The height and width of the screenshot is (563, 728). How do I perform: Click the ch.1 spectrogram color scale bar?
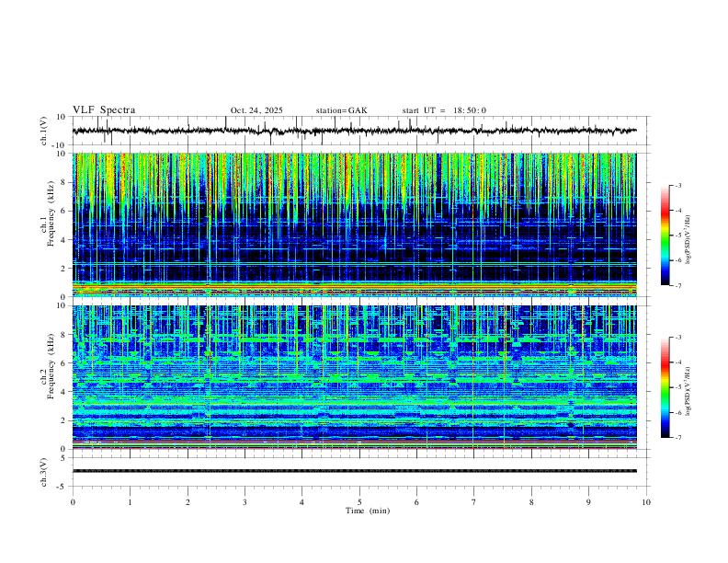(x=665, y=236)
